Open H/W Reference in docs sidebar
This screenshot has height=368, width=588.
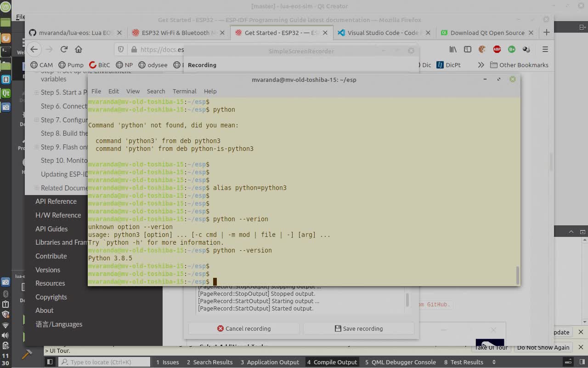click(x=58, y=215)
